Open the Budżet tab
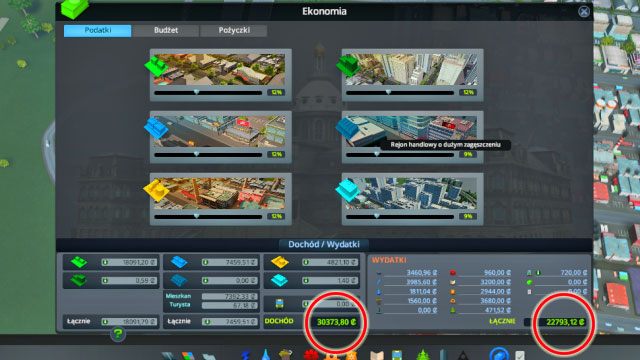This screenshot has height=360, width=640. pos(166,31)
